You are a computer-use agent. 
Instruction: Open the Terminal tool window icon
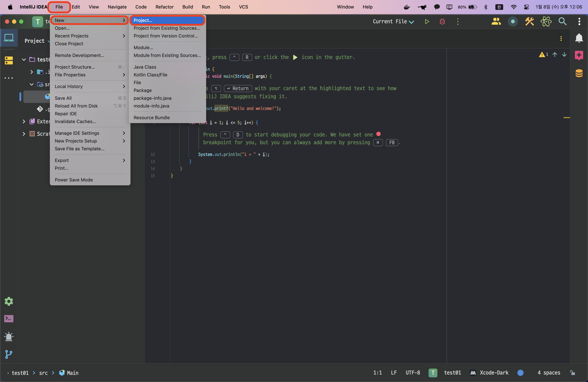pos(9,319)
